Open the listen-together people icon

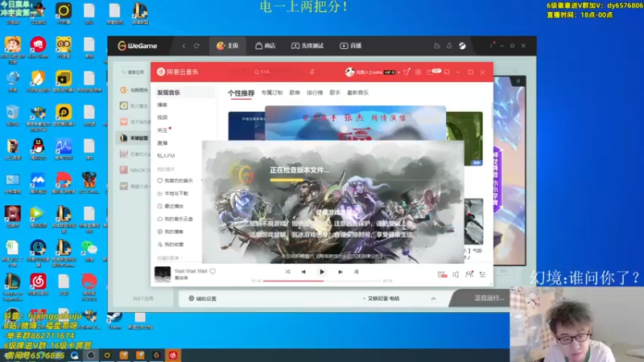tap(469, 274)
